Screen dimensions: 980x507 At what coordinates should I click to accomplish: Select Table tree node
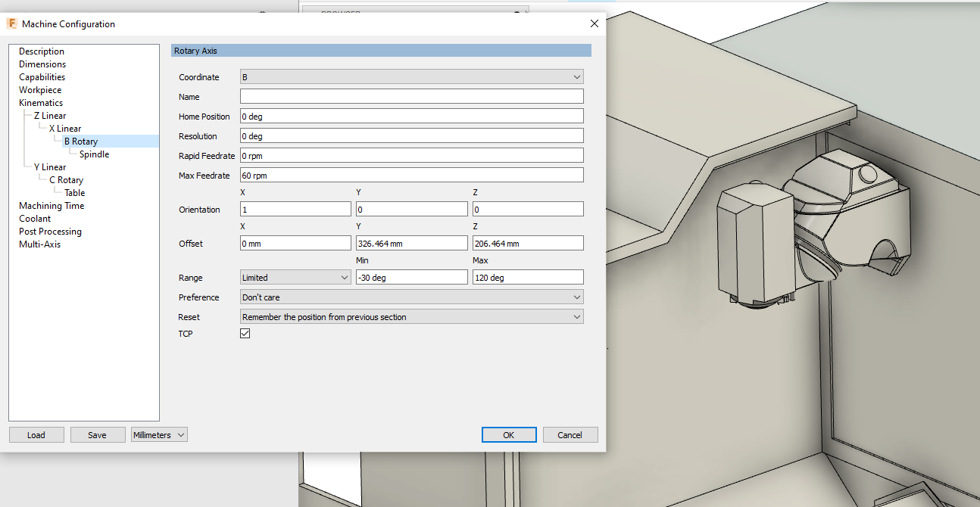pos(74,193)
